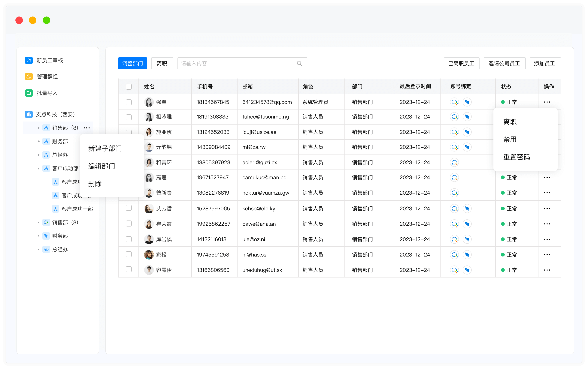Check the checkbox on 艾芳哲's row
Screen dimensions: 588x369
129,208
